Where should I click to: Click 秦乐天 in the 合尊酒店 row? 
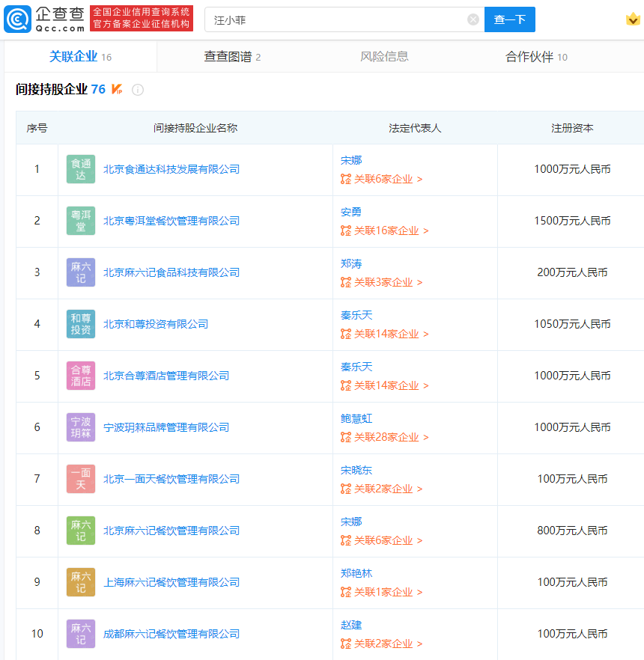point(356,367)
